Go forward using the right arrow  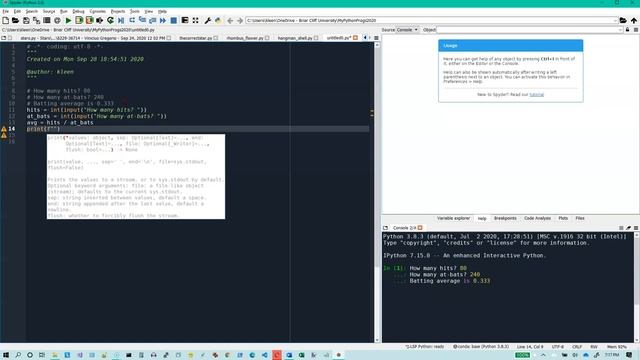point(240,20)
